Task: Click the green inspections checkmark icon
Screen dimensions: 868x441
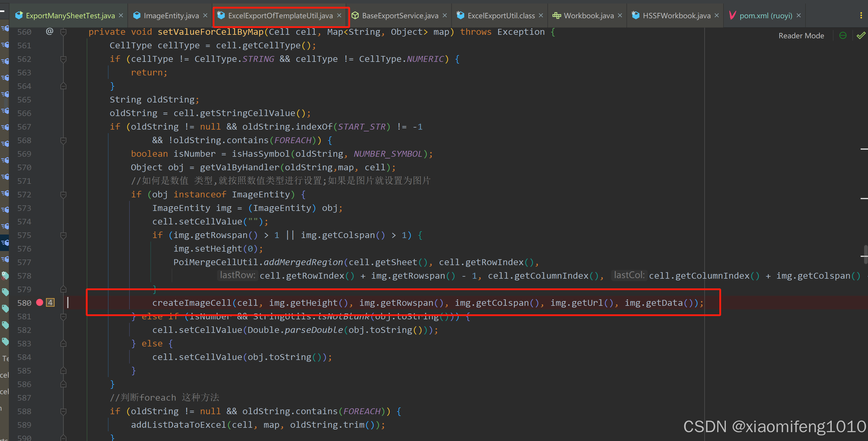Action: tap(861, 36)
